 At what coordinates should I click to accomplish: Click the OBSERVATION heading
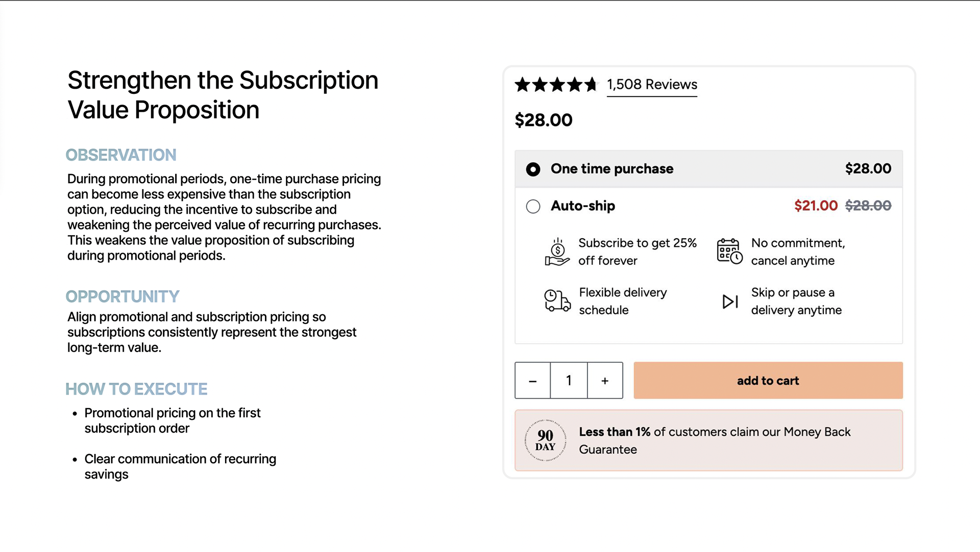(121, 155)
